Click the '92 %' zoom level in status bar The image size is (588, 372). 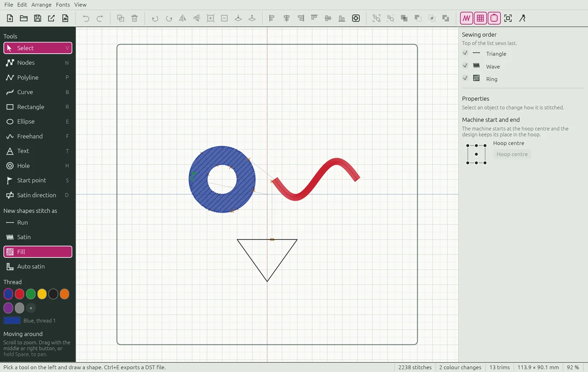[573, 367]
